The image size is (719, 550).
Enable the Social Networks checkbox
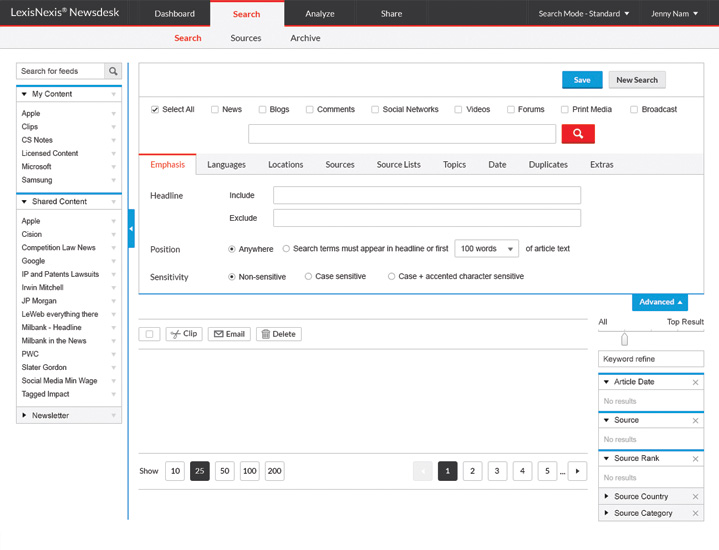375,110
